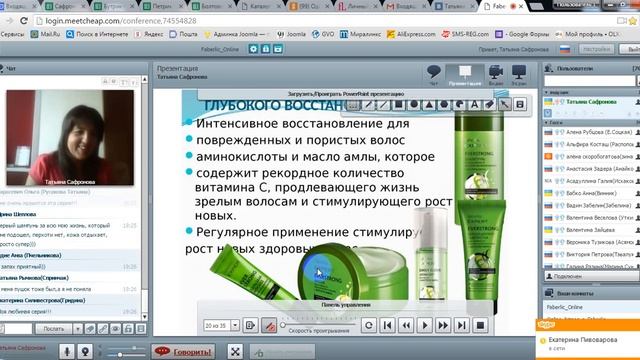Click the Настройки button in header
The width and height of the screenshot is (640, 360).
point(596,49)
